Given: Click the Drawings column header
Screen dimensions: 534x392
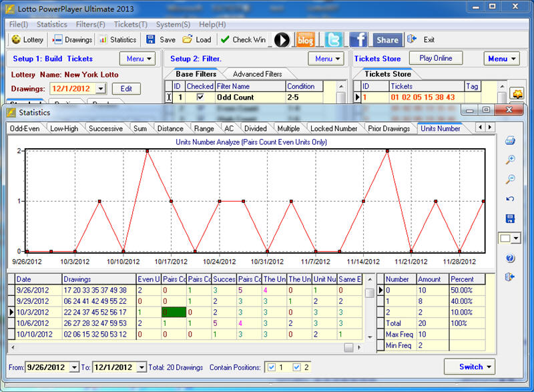Looking at the screenshot, I should tap(99, 279).
